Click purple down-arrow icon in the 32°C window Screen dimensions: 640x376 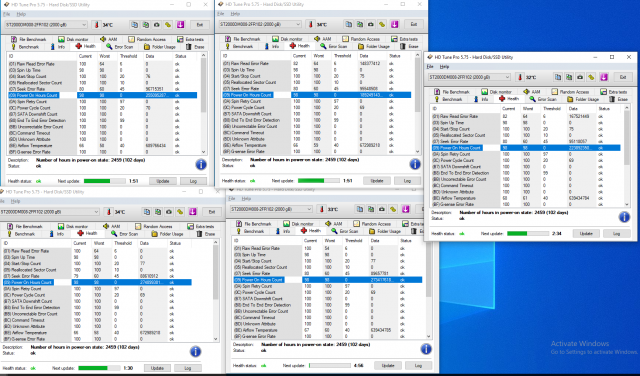pos(604,77)
